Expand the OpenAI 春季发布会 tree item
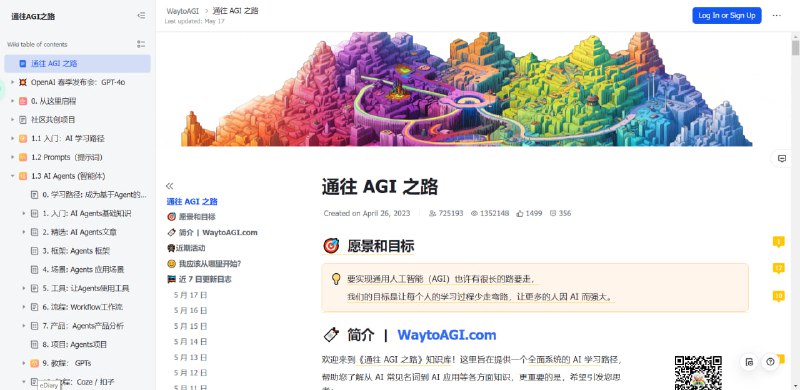The image size is (800, 390). click(x=12, y=82)
